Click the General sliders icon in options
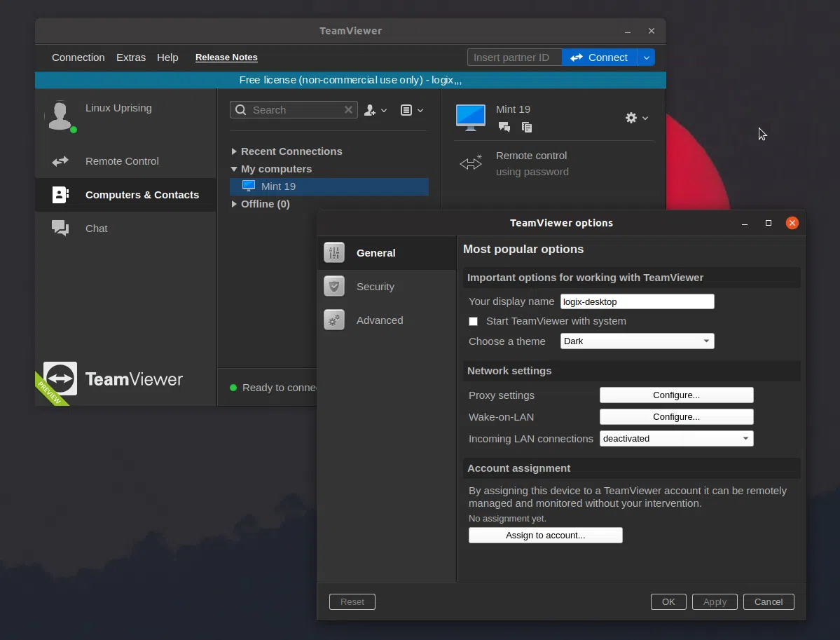The width and height of the screenshot is (840, 640). click(334, 252)
